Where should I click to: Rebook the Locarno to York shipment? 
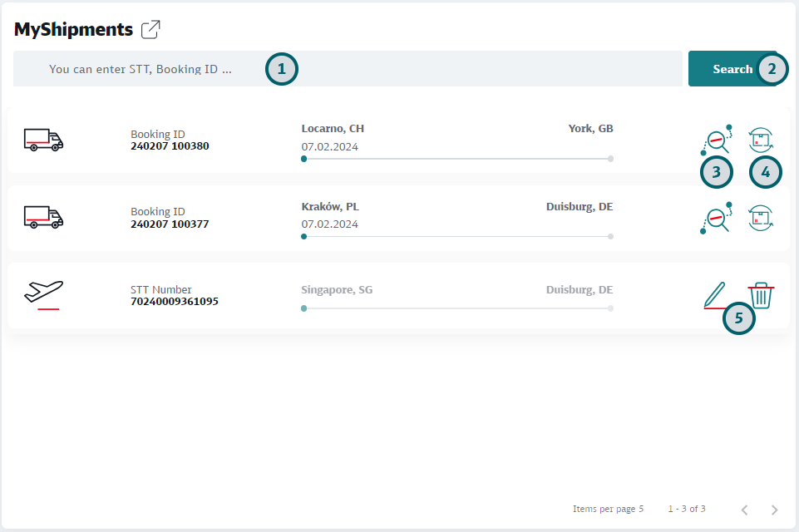[761, 140]
